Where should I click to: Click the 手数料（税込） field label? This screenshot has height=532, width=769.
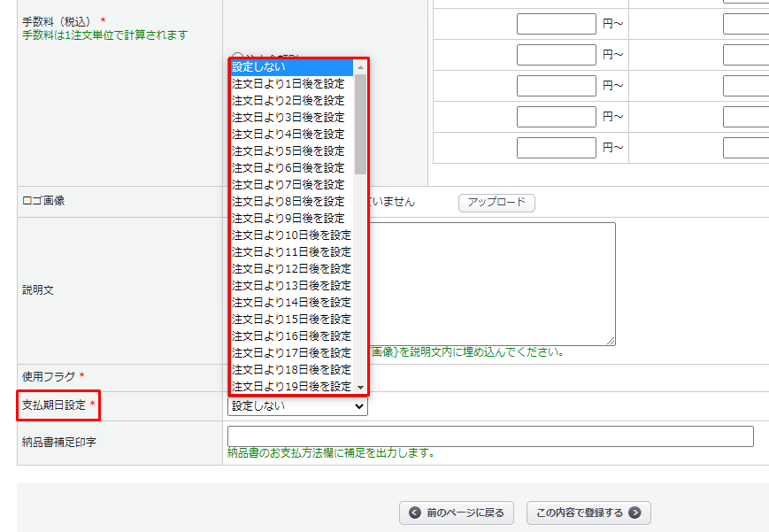click(57, 21)
